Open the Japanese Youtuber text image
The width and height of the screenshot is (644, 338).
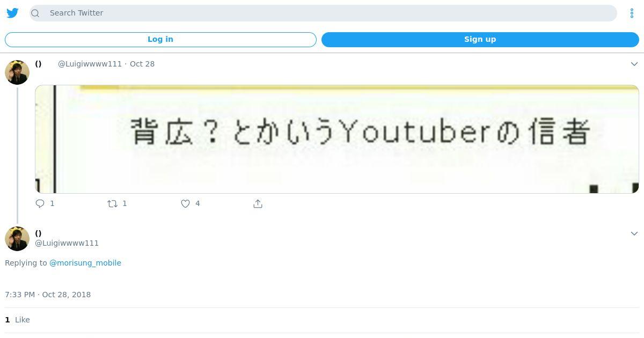point(337,139)
